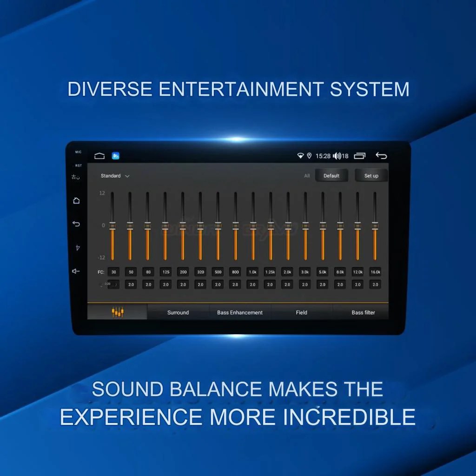Tap the Wi-Fi signal icon
Viewport: 476px width, 476px height.
[x=300, y=156]
